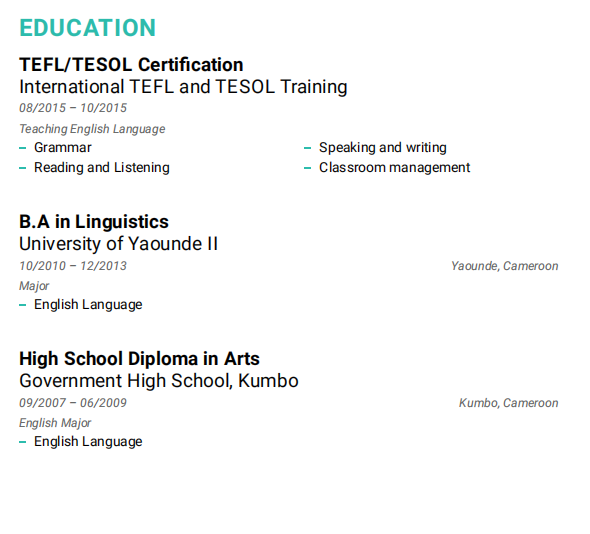Image resolution: width=590 pixels, height=534 pixels.
Task: Select the Kumbo, Cameroon location text
Action: click(508, 403)
